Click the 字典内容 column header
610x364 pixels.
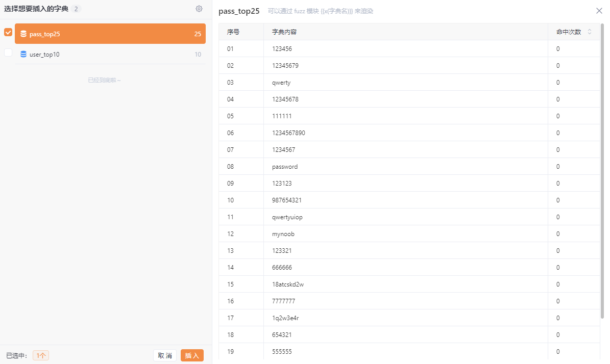(284, 32)
